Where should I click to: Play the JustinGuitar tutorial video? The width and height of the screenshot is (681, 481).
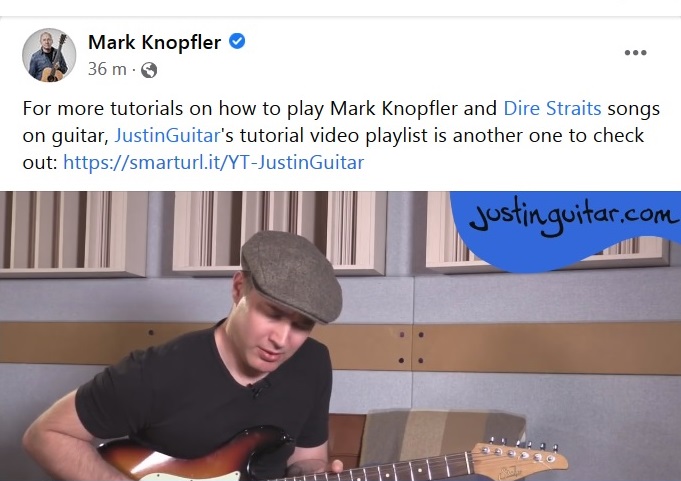click(340, 336)
